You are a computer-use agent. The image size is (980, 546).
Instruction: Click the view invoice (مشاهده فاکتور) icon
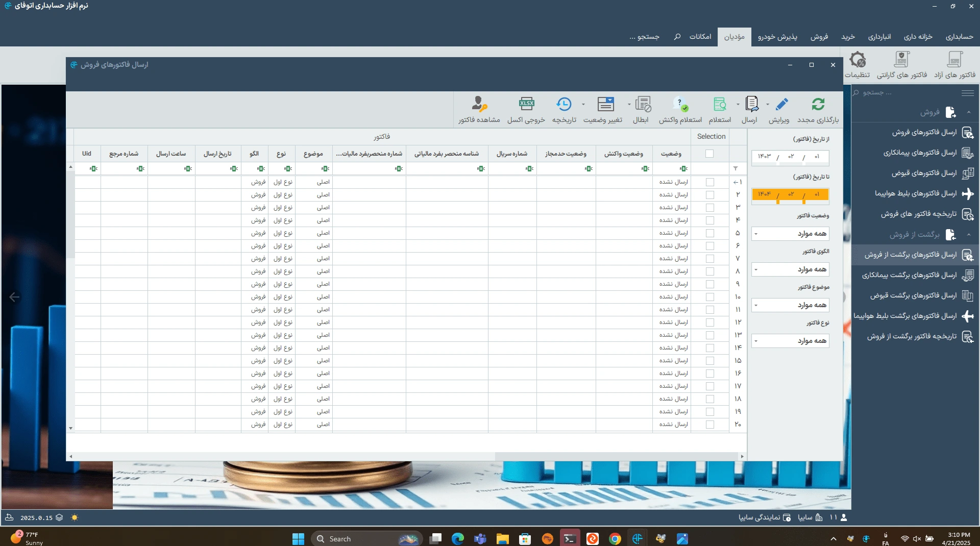[x=479, y=104]
